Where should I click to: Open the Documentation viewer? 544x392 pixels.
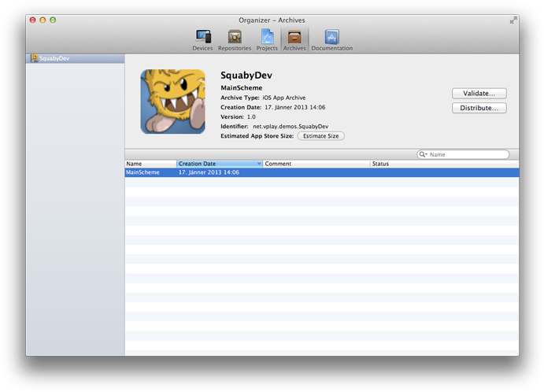coord(331,39)
